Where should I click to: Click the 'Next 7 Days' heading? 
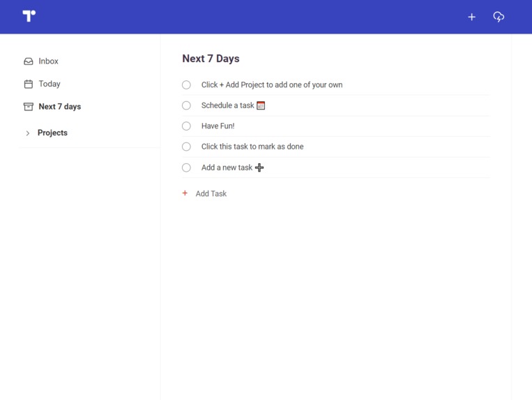click(x=211, y=59)
